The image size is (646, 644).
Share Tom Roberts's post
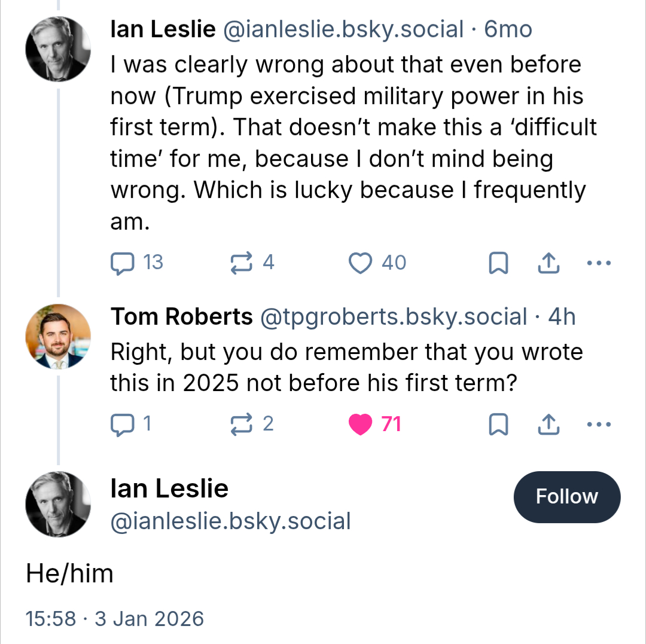(549, 424)
